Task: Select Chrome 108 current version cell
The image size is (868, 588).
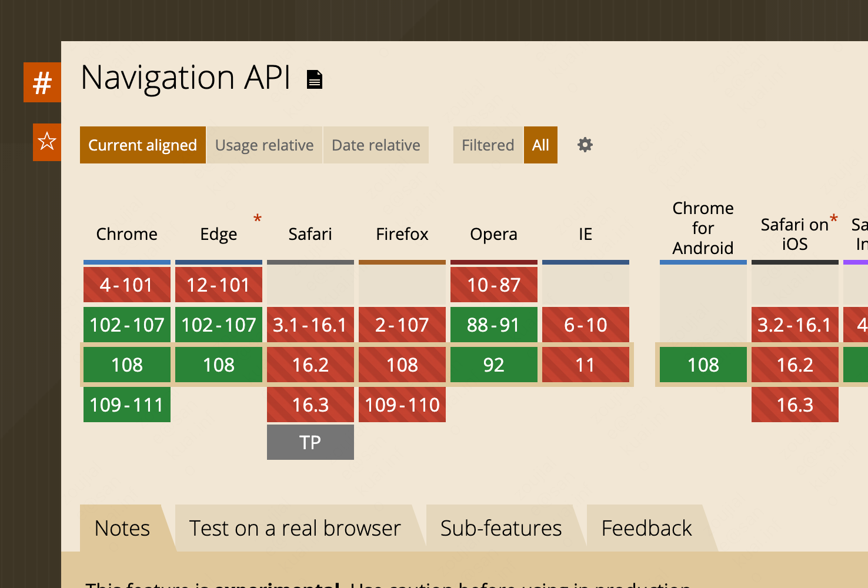Action: tap(127, 365)
